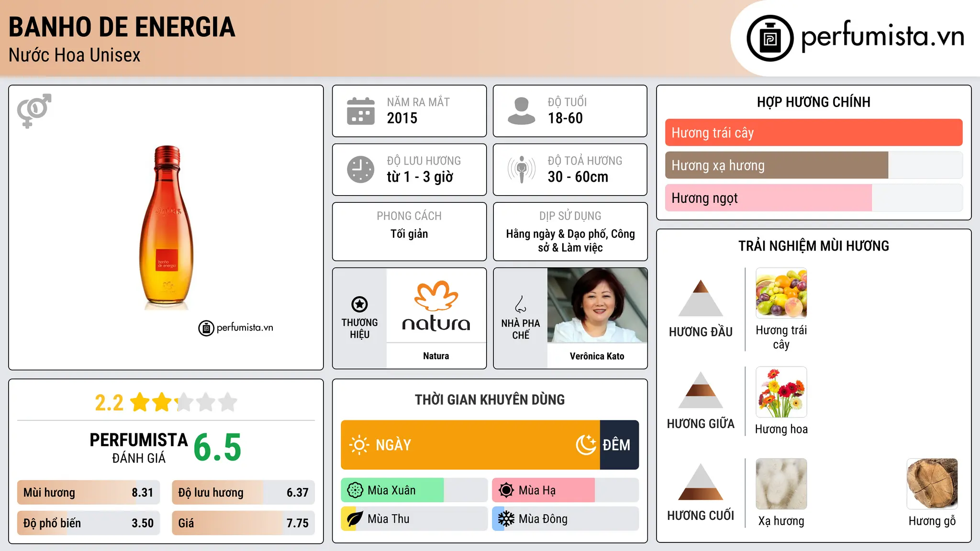Click the nose icon above Nhà pha chế
Viewport: 980px width, 551px height.
521,304
